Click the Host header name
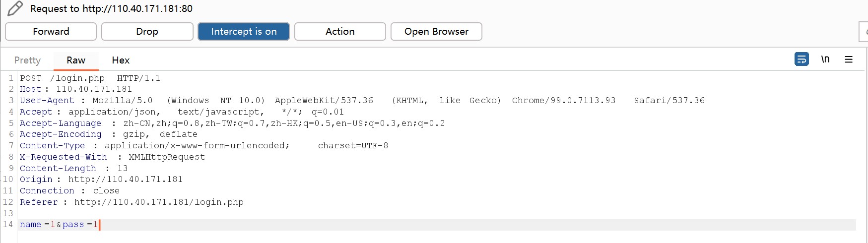Viewport: 868px width, 243px height. (x=30, y=89)
